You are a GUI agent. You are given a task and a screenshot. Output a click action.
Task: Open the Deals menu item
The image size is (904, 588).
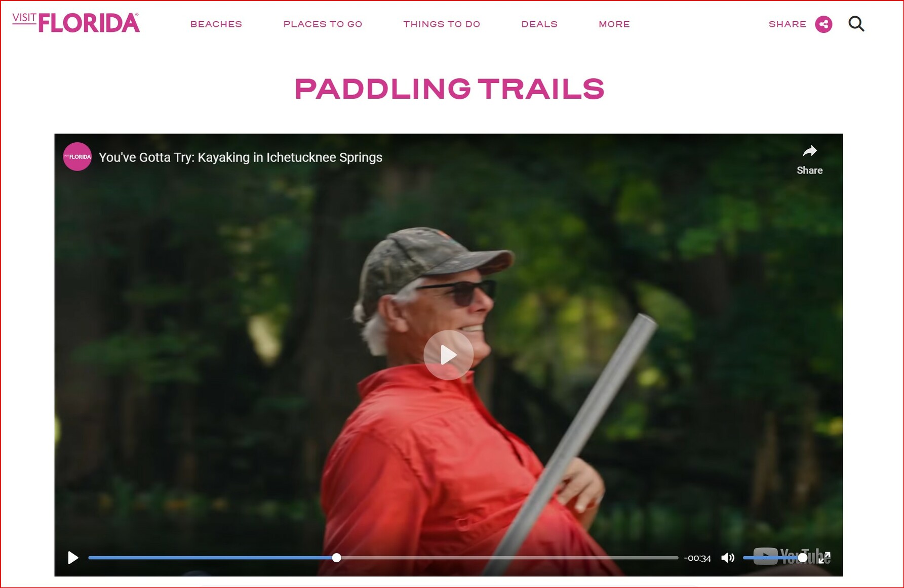(539, 24)
